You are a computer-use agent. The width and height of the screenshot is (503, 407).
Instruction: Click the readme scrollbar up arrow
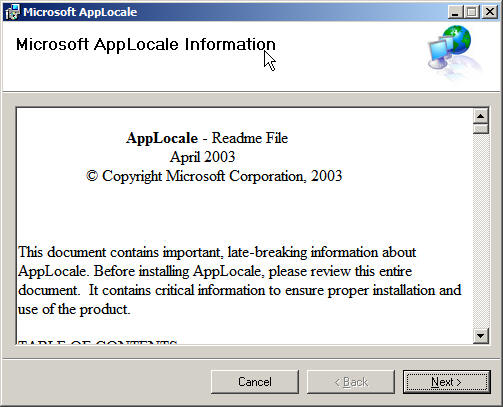[480, 116]
